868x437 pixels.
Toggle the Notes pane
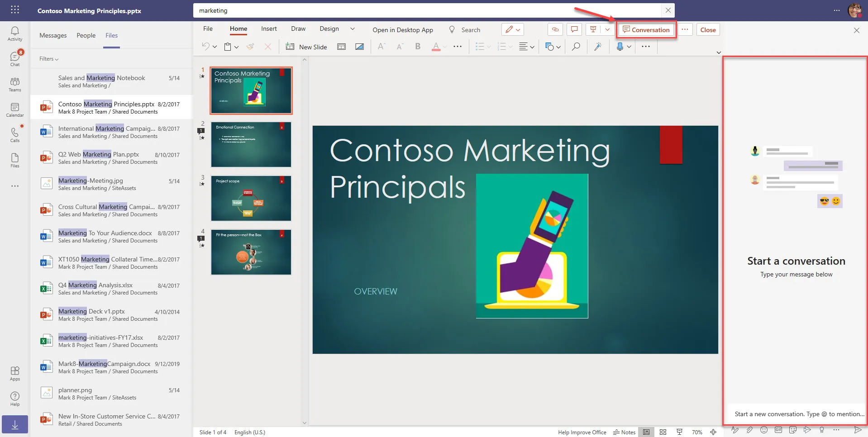click(x=624, y=432)
